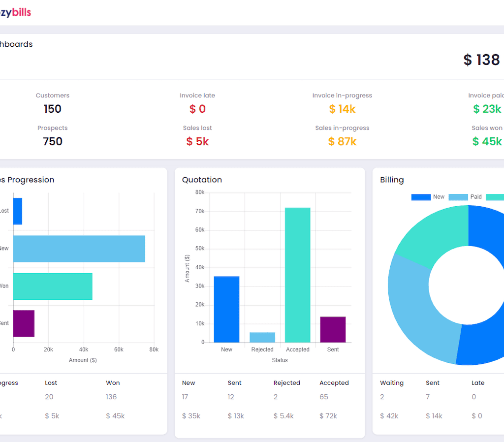Click the Rejected bar in Quotation chart
Image resolution: width=504 pixels, height=442 pixels.
262,338
